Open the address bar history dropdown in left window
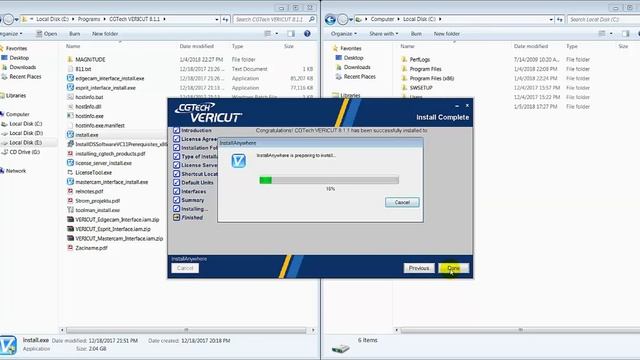This screenshot has height=360, width=640. 217,19
